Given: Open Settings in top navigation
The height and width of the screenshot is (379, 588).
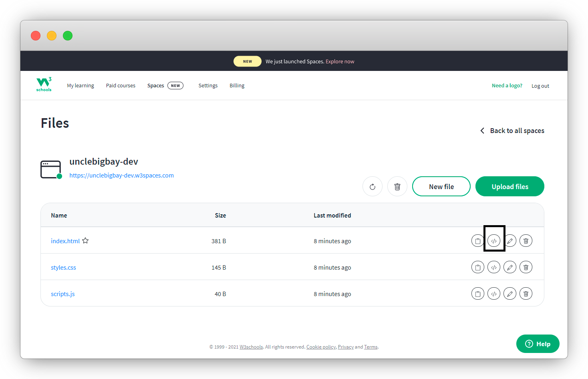Looking at the screenshot, I should pyautogui.click(x=208, y=86).
